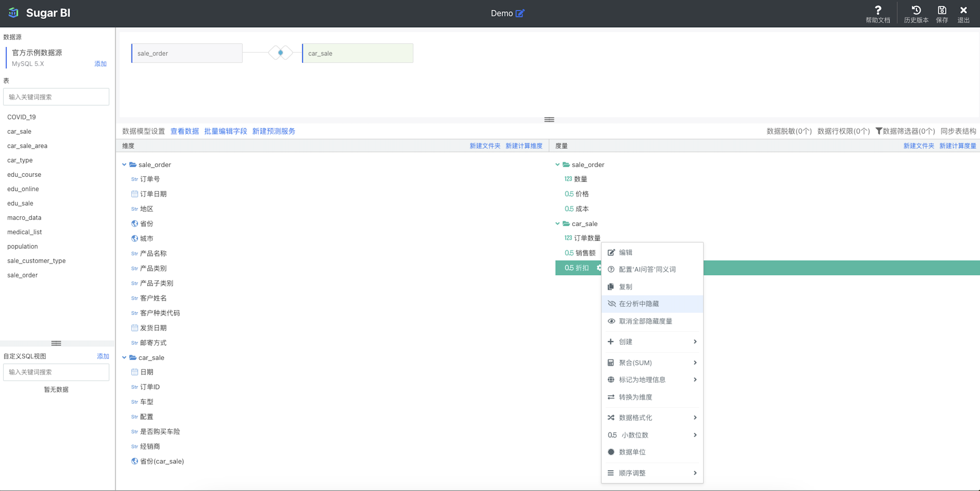
Task: Edit the Demo model name pencil icon
Action: pyautogui.click(x=520, y=13)
